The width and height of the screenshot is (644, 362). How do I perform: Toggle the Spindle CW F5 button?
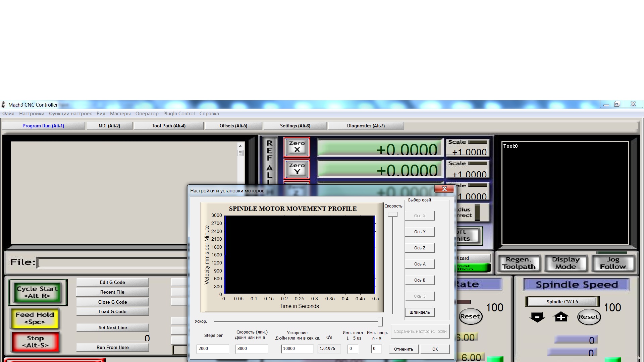tap(562, 302)
